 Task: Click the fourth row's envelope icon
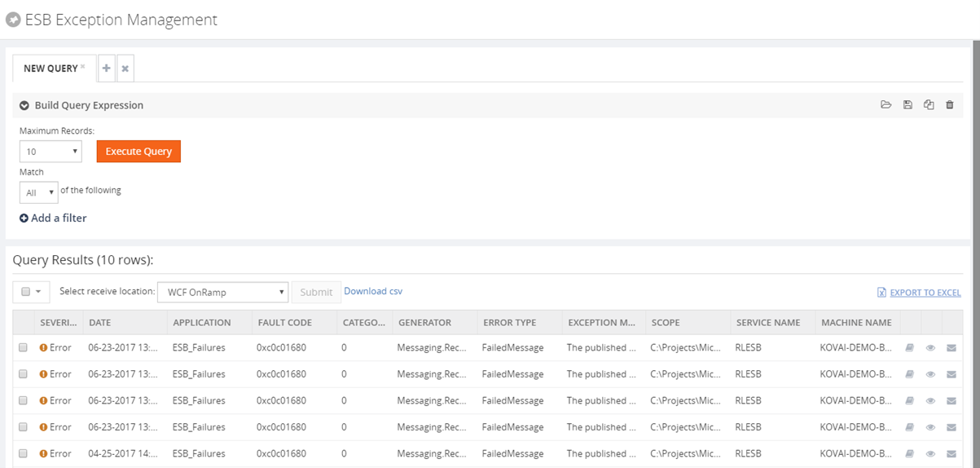coord(951,427)
